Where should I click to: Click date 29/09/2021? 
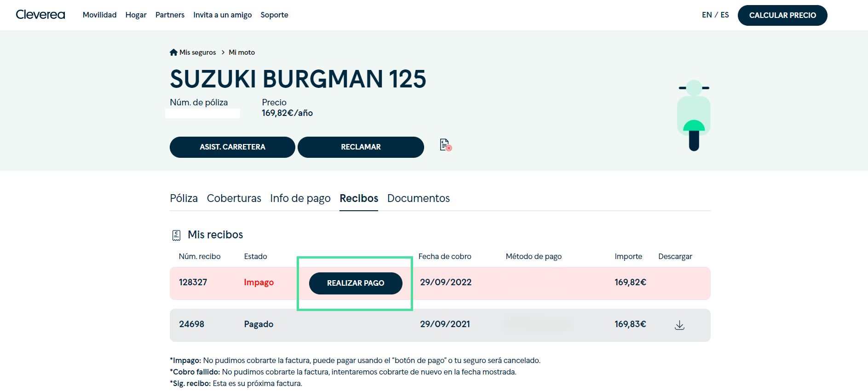(x=445, y=324)
